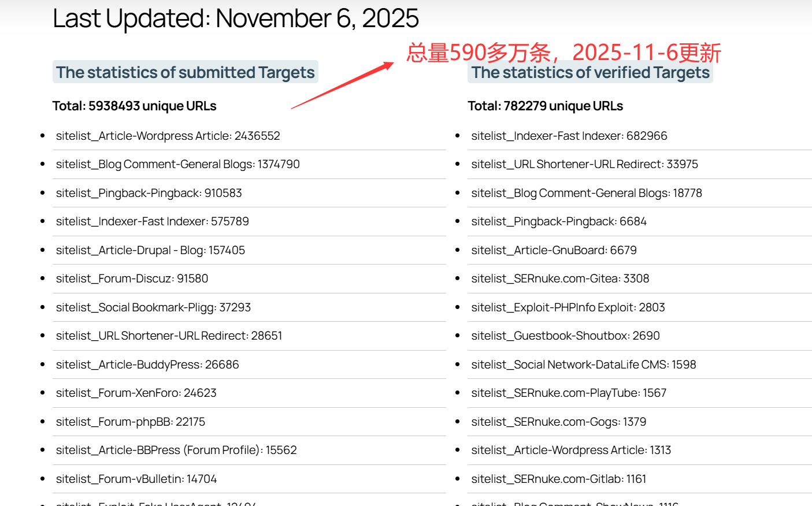Select the "statistics of submitted Targets" heading
The height and width of the screenshot is (506, 812).
tap(185, 72)
